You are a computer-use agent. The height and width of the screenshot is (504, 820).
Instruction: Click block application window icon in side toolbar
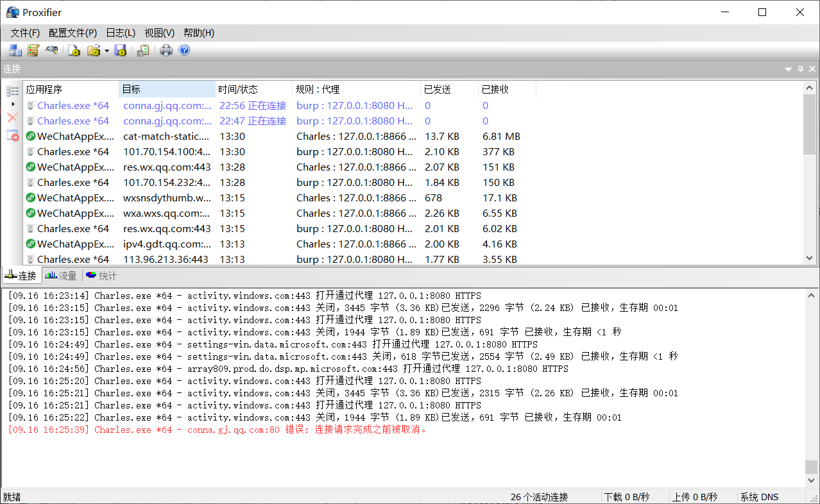pos(12,135)
